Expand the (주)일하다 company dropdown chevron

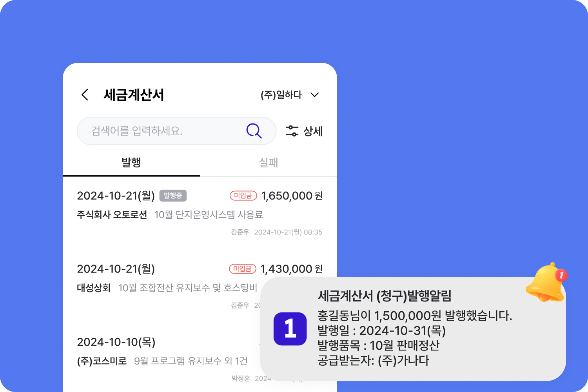click(314, 95)
